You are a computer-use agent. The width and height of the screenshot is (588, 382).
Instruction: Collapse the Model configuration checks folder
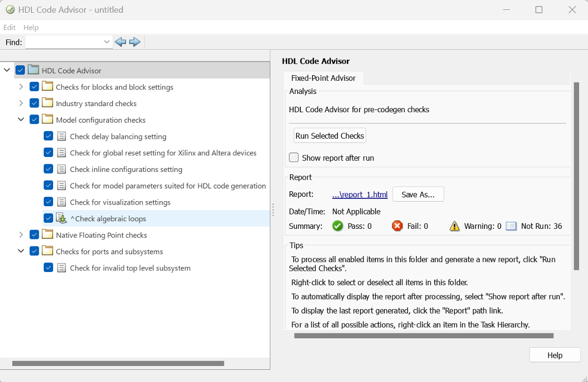(20, 119)
